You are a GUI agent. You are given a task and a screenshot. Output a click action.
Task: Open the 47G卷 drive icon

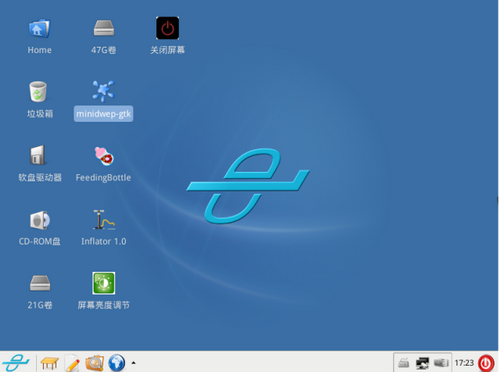pyautogui.click(x=104, y=28)
